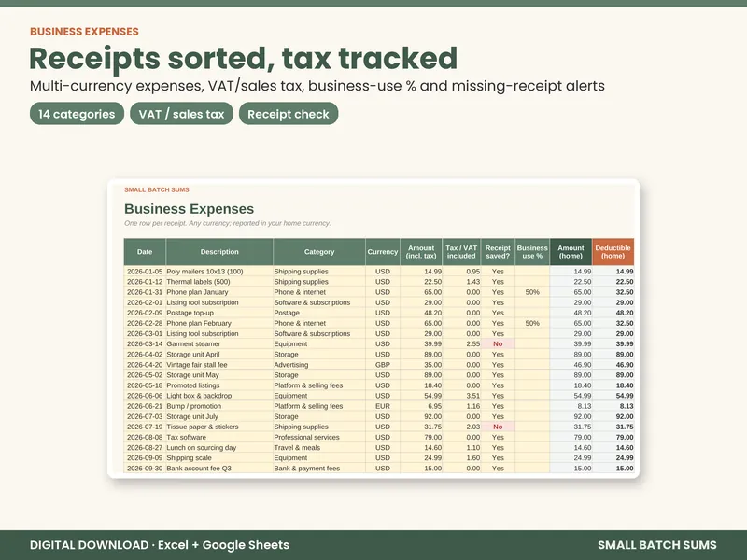Click the 'Tax software' description cell
This screenshot has width=747, height=560.
point(219,437)
